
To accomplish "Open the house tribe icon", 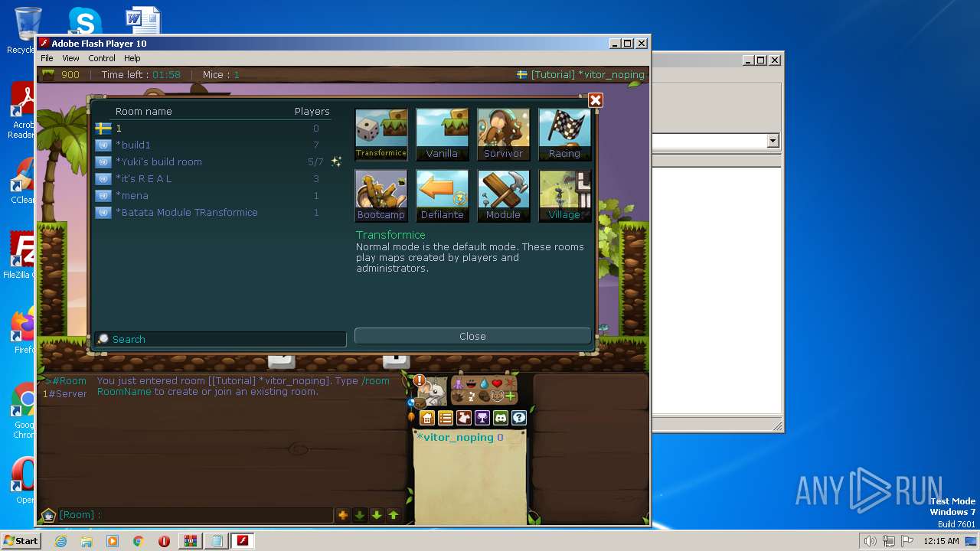I will (427, 418).
